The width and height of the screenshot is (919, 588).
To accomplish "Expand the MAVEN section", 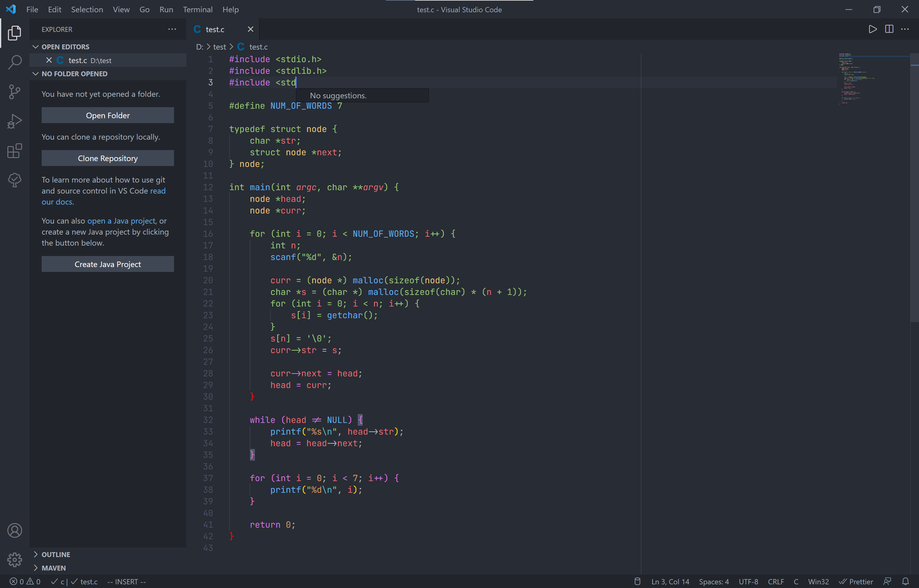I will pos(53,568).
